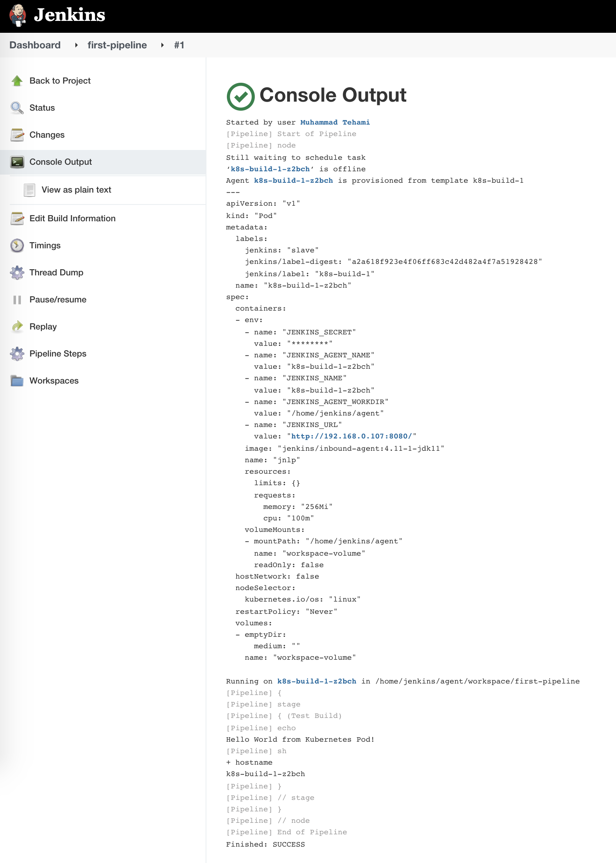This screenshot has height=863, width=616.
Task: Open the Back to Project menu item
Action: pyautogui.click(x=60, y=81)
